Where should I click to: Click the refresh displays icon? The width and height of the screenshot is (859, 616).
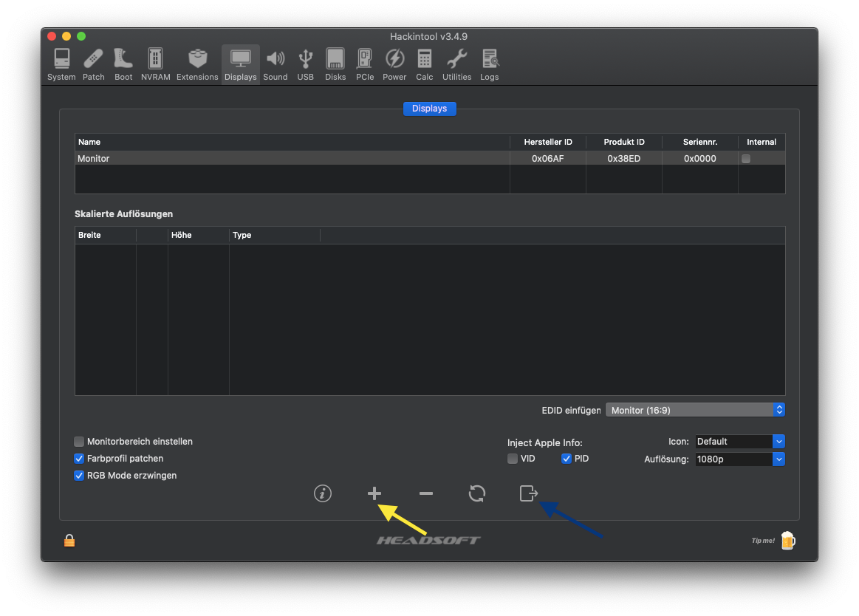point(477,493)
